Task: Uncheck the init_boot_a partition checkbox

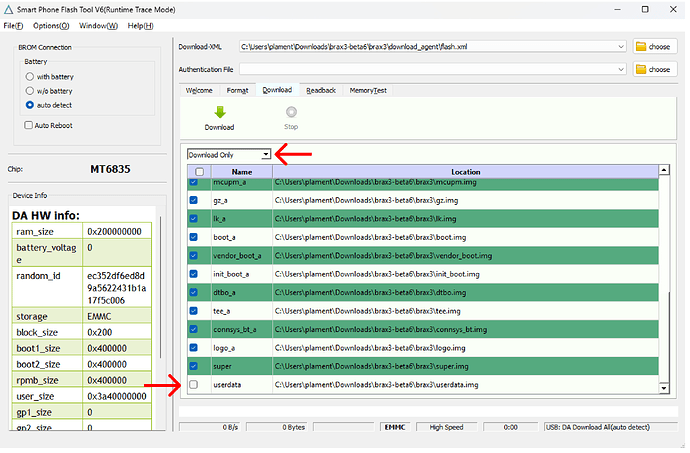Action: click(x=194, y=275)
